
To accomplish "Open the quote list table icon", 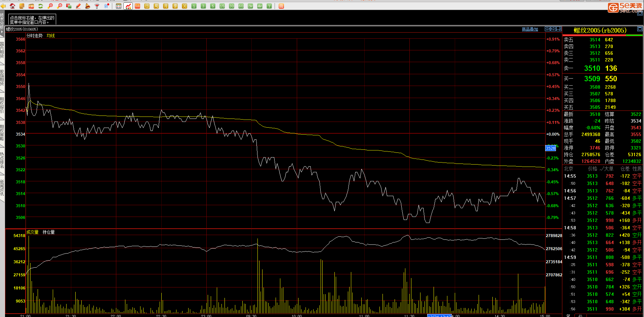I will point(119,6).
